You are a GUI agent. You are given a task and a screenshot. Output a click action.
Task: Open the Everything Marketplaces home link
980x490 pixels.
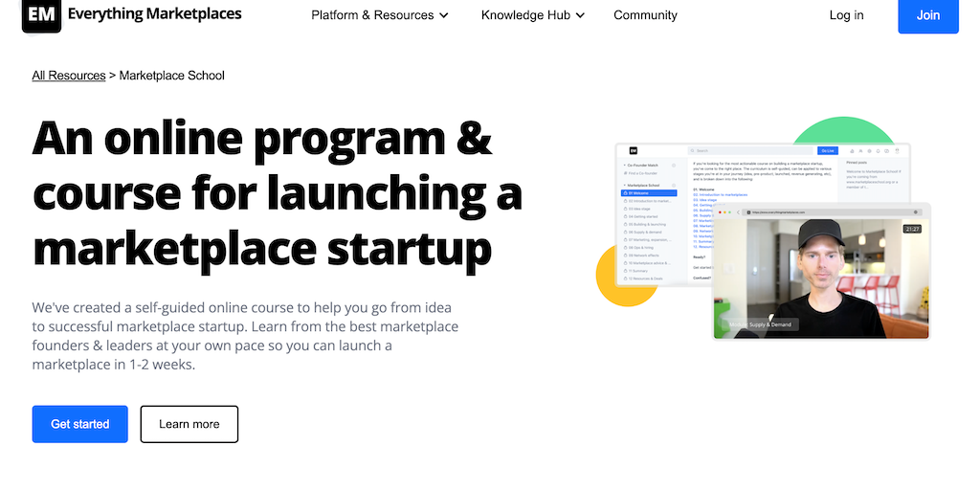point(154,13)
